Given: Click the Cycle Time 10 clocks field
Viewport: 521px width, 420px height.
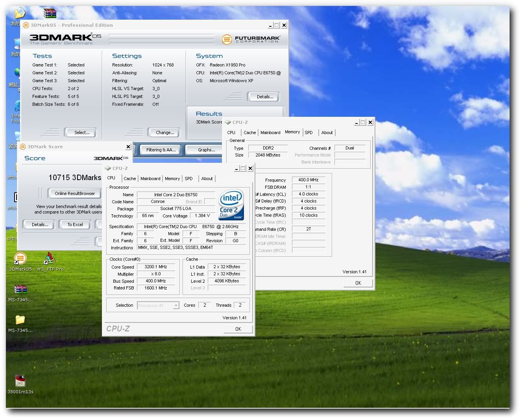Looking at the screenshot, I should (x=309, y=215).
